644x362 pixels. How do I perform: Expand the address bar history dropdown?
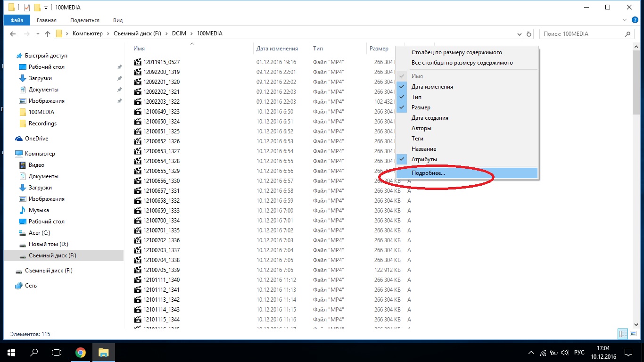pos(520,34)
